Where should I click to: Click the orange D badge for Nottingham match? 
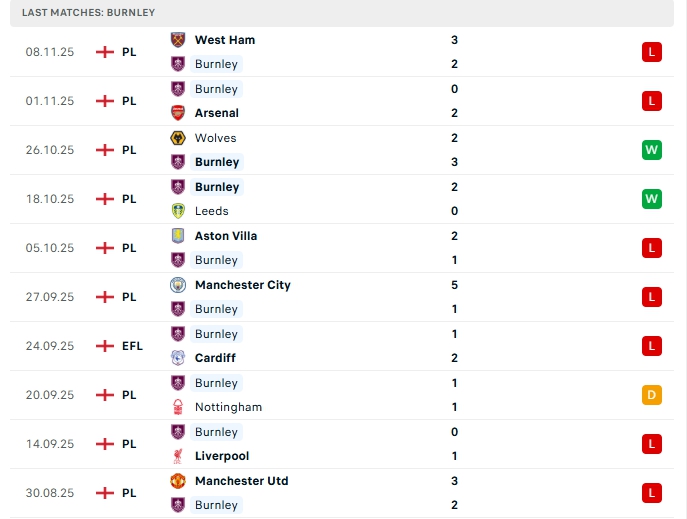(652, 395)
